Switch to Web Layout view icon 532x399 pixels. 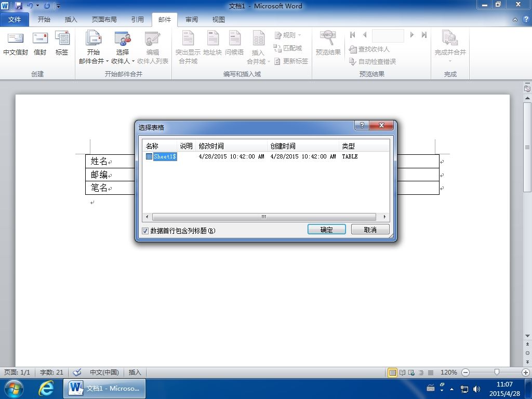click(x=411, y=373)
